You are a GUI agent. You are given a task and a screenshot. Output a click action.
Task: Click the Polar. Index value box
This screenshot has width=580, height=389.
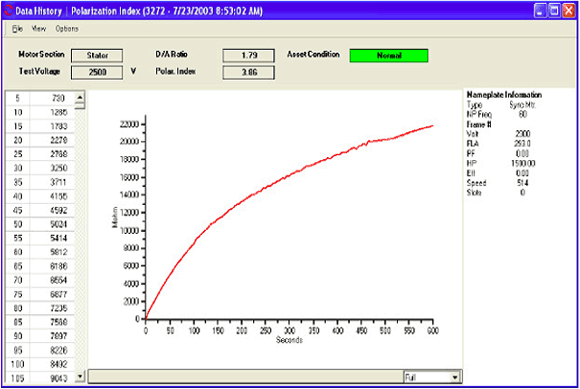pos(249,72)
